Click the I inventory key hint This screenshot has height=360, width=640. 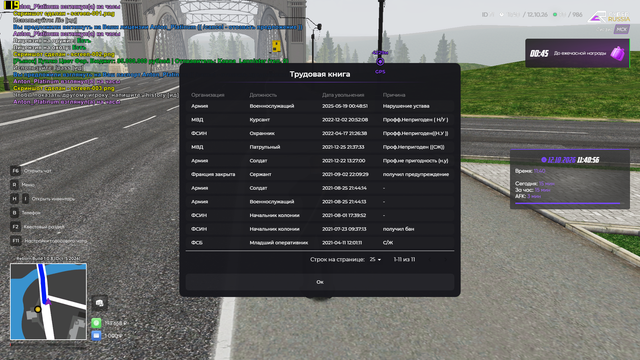pos(25,199)
